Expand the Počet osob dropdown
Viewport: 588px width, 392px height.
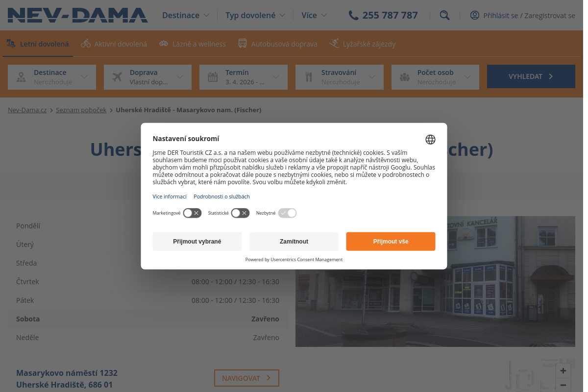pos(435,77)
